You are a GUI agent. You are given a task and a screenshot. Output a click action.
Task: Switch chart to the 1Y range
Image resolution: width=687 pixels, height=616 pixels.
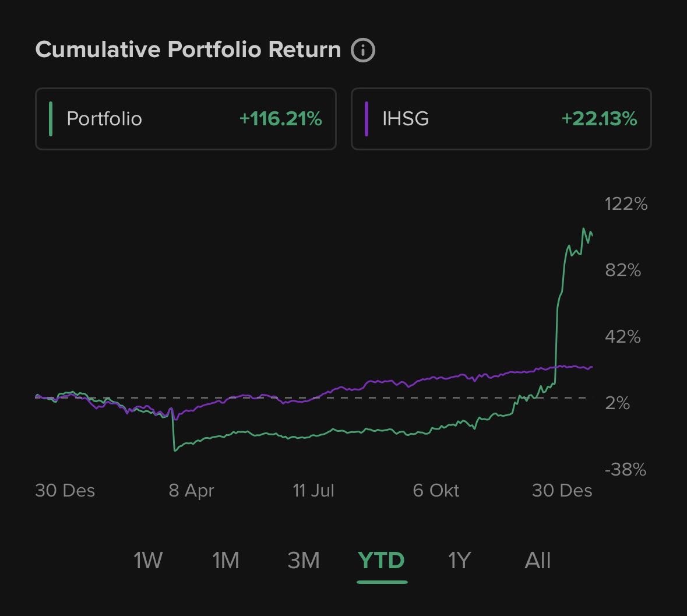pyautogui.click(x=459, y=561)
